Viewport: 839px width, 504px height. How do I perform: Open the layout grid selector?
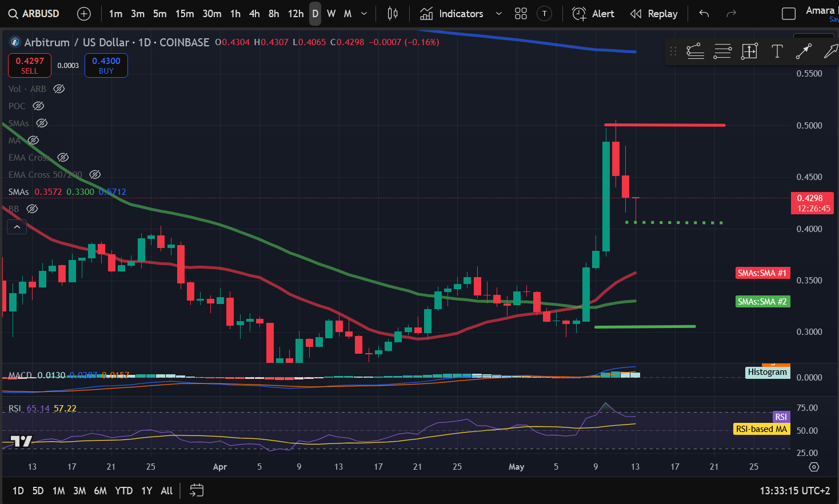tap(521, 14)
